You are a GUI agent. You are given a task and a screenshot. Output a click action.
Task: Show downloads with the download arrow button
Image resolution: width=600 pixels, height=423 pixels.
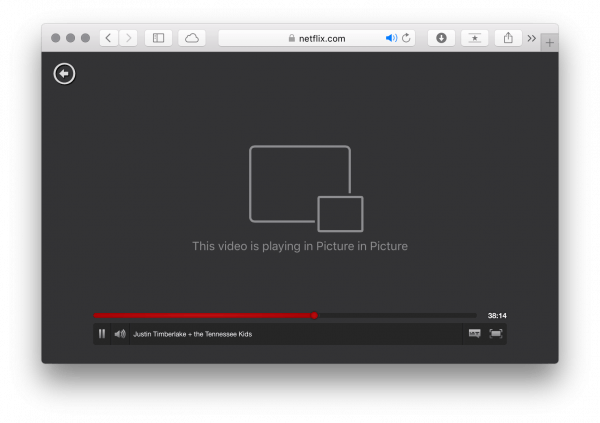click(x=441, y=38)
